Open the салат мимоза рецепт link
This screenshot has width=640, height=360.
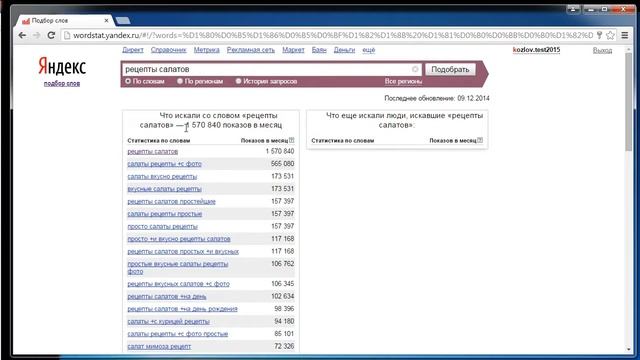pos(159,346)
